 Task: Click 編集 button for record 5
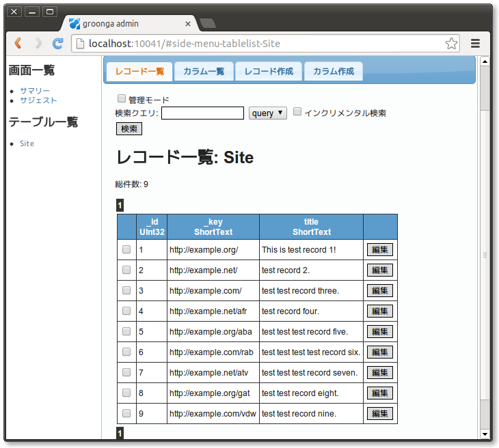[380, 332]
